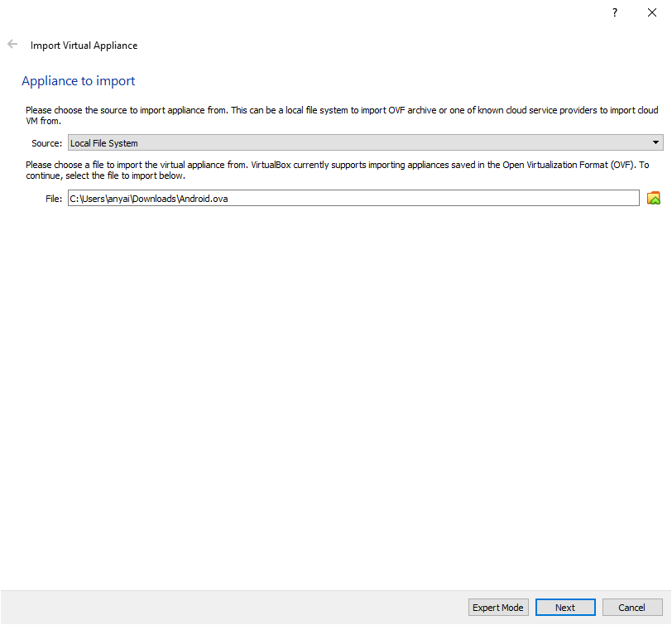Click the Appliance to import heading
The image size is (672, 625).
point(79,81)
